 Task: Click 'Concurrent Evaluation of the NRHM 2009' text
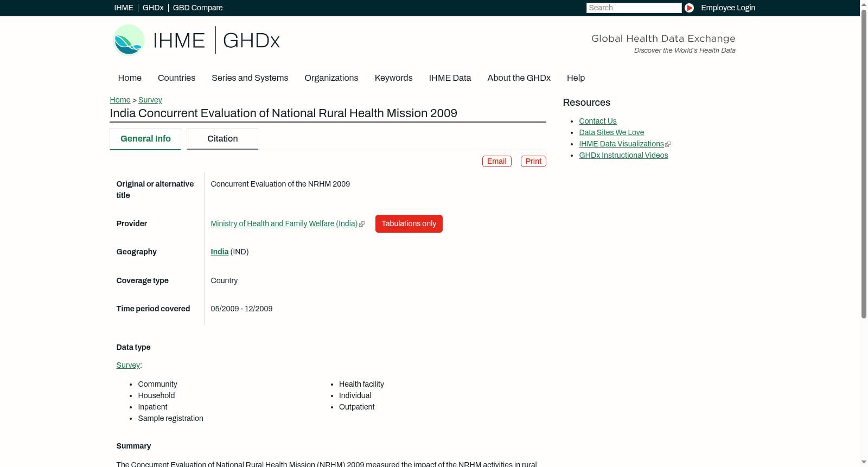280,184
